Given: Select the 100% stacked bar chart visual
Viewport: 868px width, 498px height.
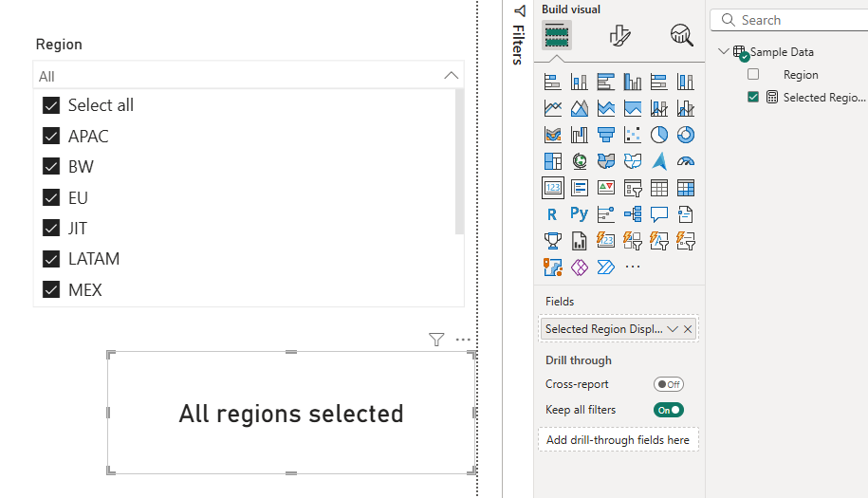Looking at the screenshot, I should (x=658, y=82).
